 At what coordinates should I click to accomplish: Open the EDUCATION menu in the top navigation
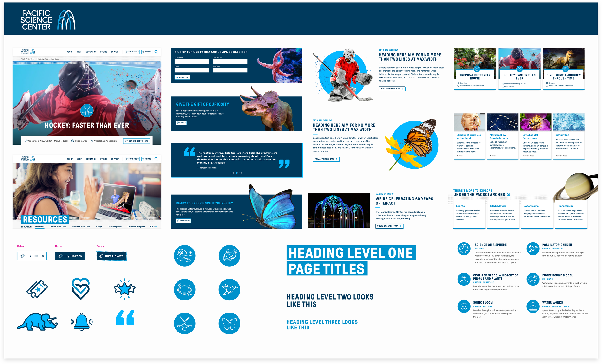(91, 52)
